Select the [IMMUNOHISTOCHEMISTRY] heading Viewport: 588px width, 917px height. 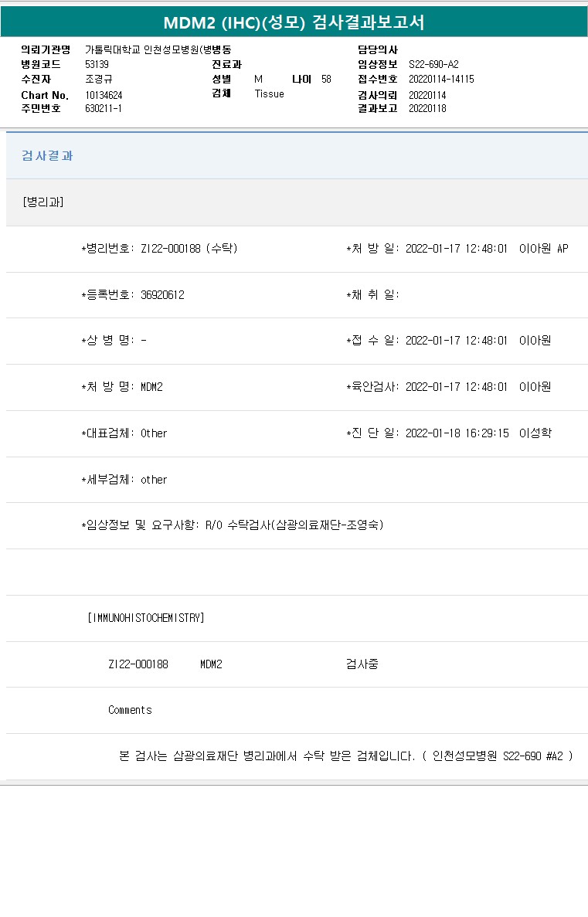(x=146, y=618)
